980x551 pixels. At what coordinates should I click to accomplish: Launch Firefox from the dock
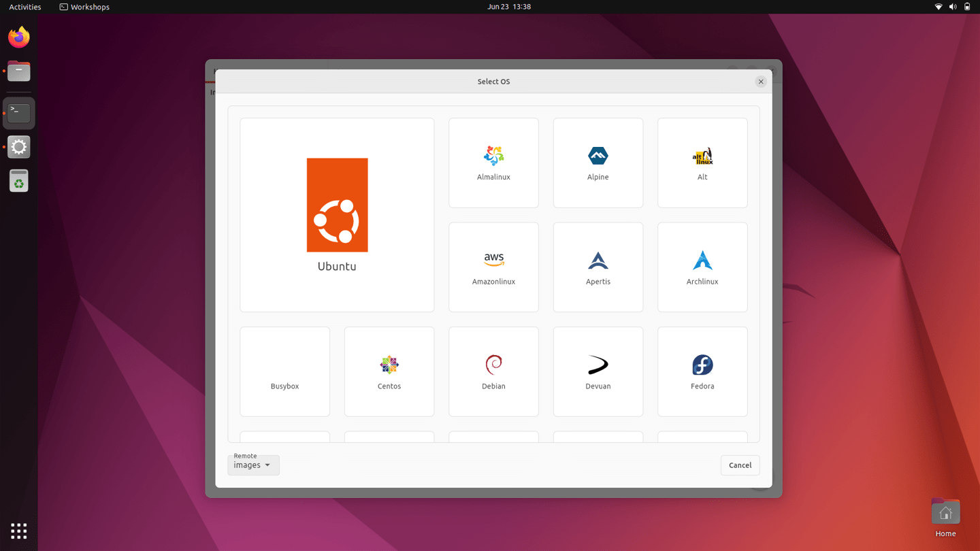click(18, 36)
